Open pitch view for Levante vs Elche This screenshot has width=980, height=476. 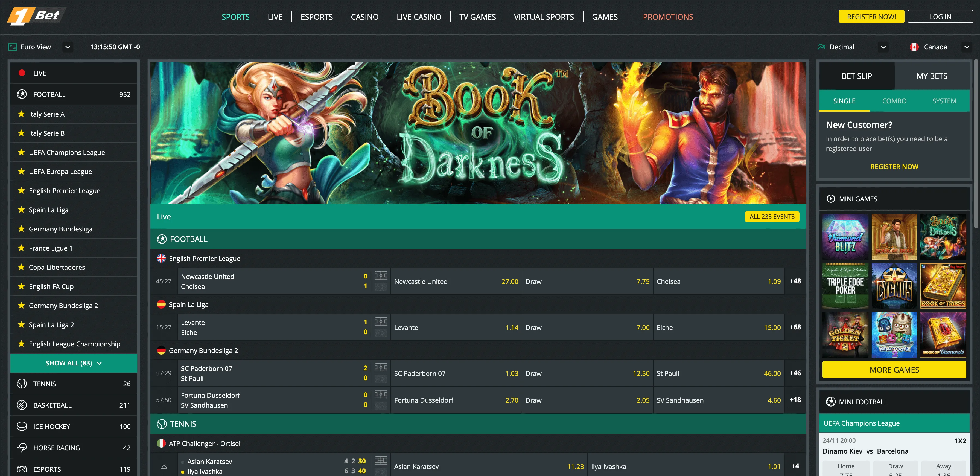[381, 321]
